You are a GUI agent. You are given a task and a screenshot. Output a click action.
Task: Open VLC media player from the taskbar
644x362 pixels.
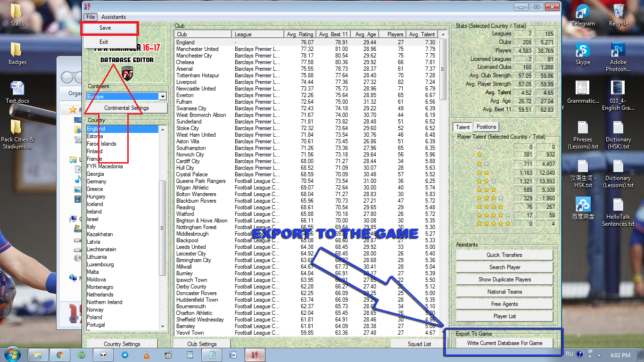(x=147, y=355)
